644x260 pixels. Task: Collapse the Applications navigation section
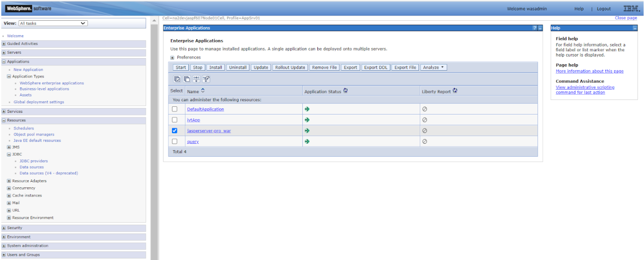4,62
